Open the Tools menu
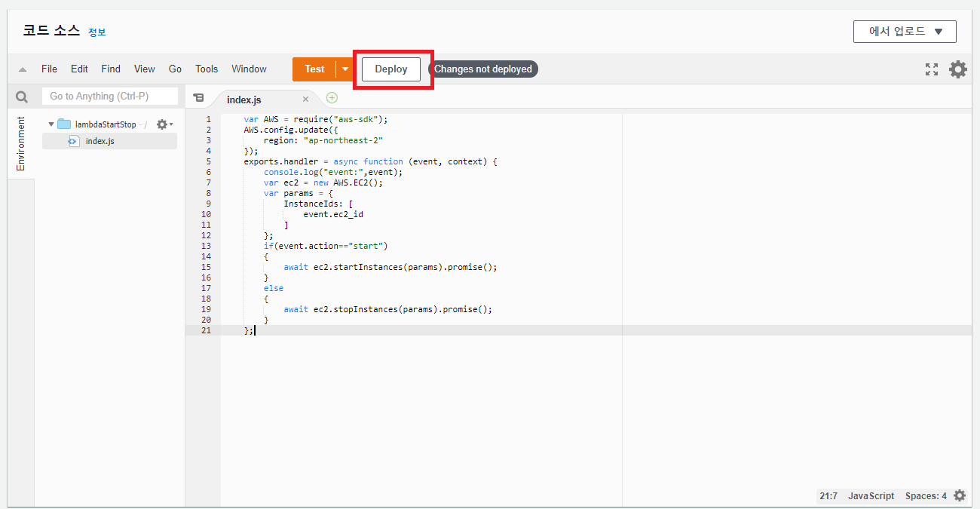Screen dimensions: 980x509 tap(207, 69)
